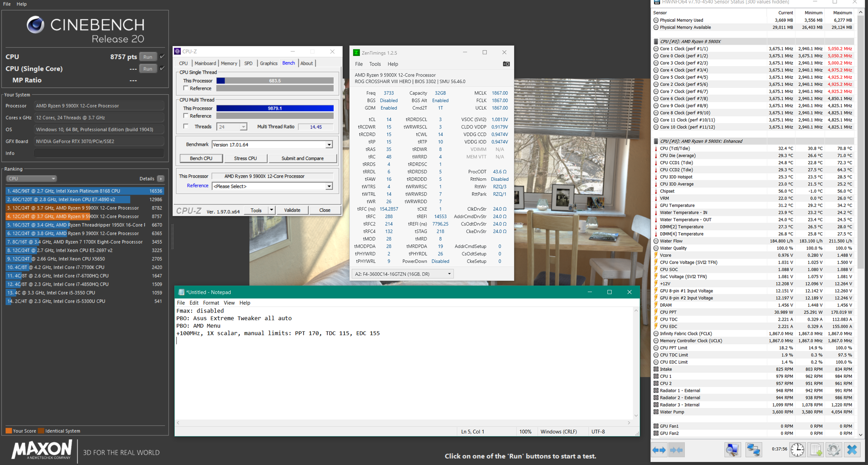The width and height of the screenshot is (868, 465).
Task: Open the About tab in CPU-Z
Action: (306, 63)
